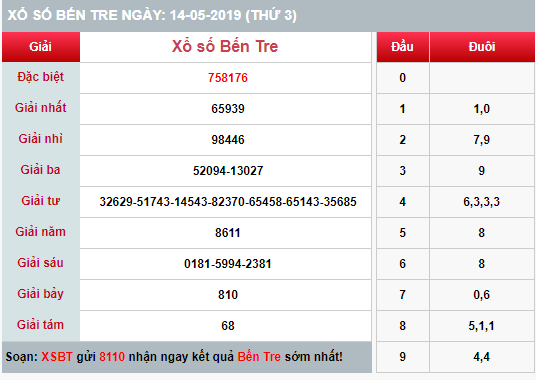Click the Đuôi value '4,4'
Viewport: 536px width, 380px height.
(x=482, y=357)
